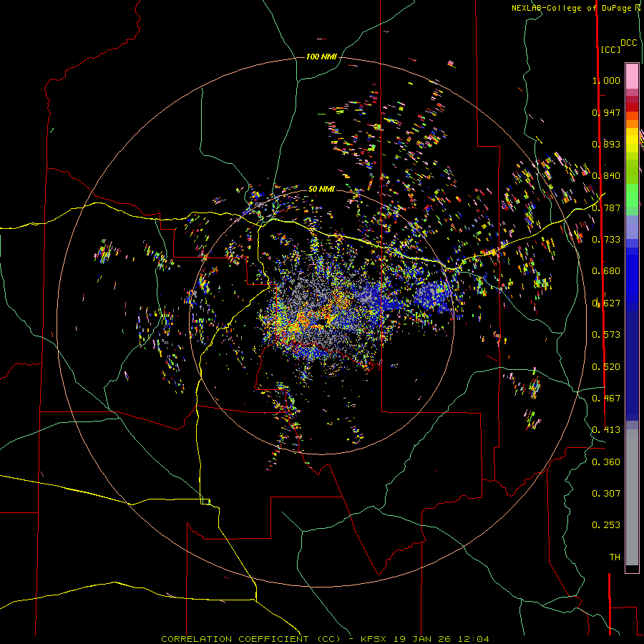644x644 pixels.
Task: Pick the bright green segment of the color bar
Action: pyautogui.click(x=632, y=195)
